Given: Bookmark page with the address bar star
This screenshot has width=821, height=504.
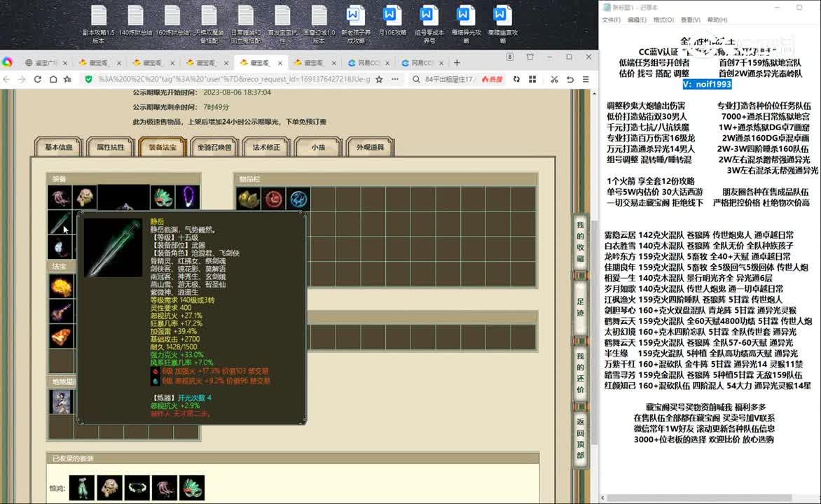Looking at the screenshot, I should point(379,80).
